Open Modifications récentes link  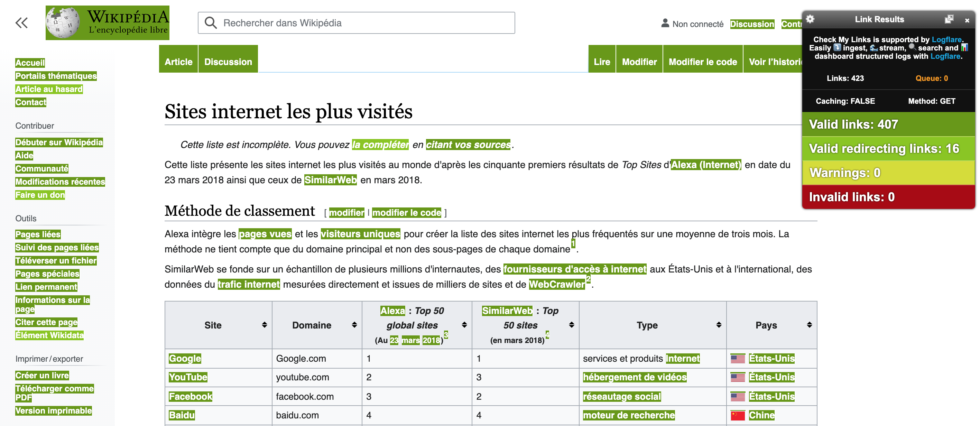point(60,182)
